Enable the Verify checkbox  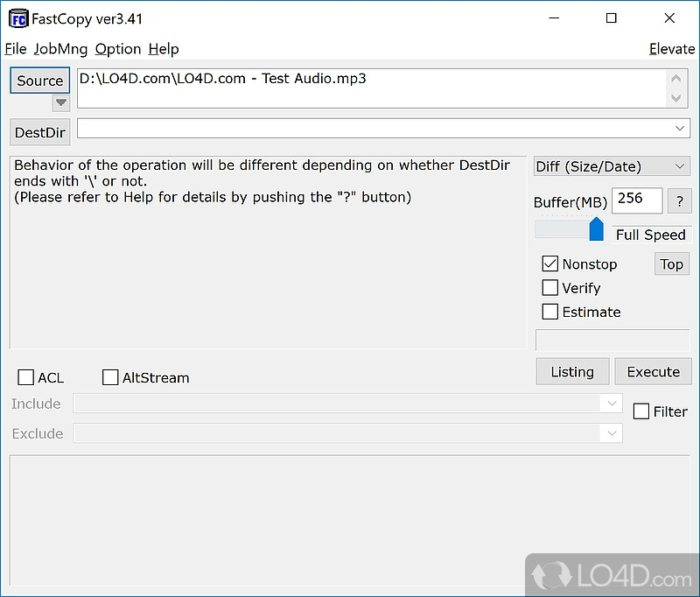pyautogui.click(x=550, y=288)
